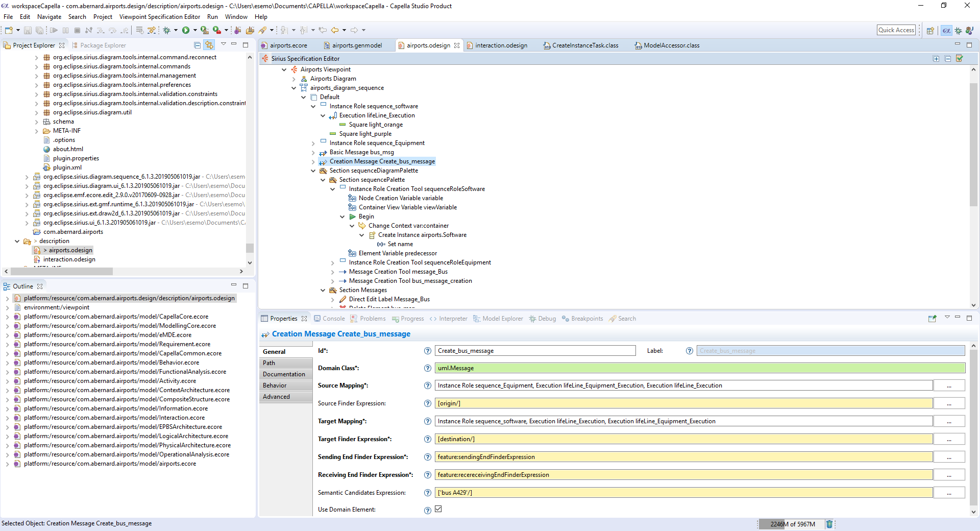This screenshot has height=531, width=980.
Task: Click the heap memory status bar indicator
Action: 791,524
